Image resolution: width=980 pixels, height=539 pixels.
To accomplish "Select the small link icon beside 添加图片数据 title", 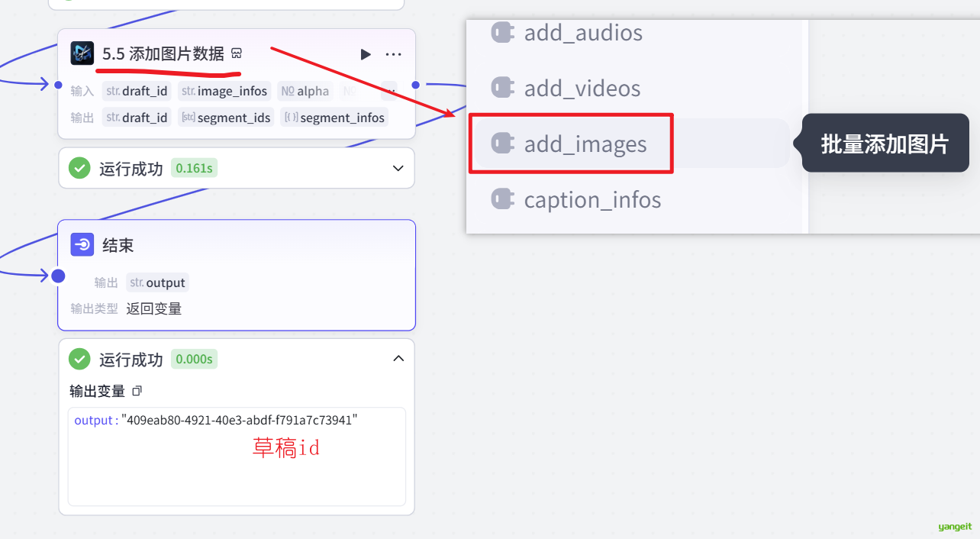I will coord(236,53).
